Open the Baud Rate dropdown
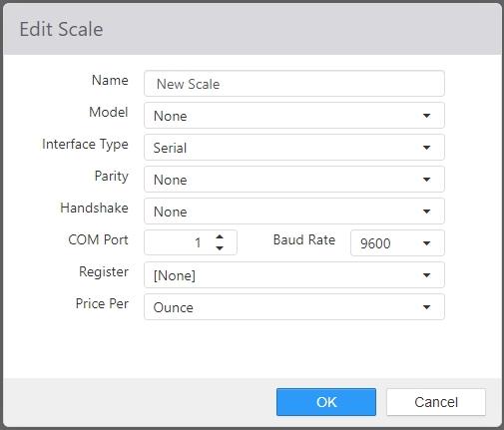This screenshot has height=430, width=504. (397, 243)
